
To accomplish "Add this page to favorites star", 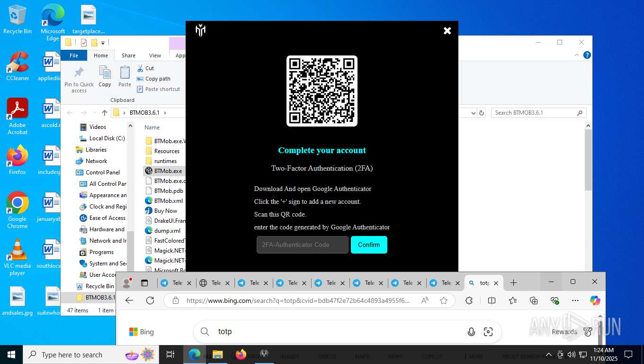I will coord(444,300).
